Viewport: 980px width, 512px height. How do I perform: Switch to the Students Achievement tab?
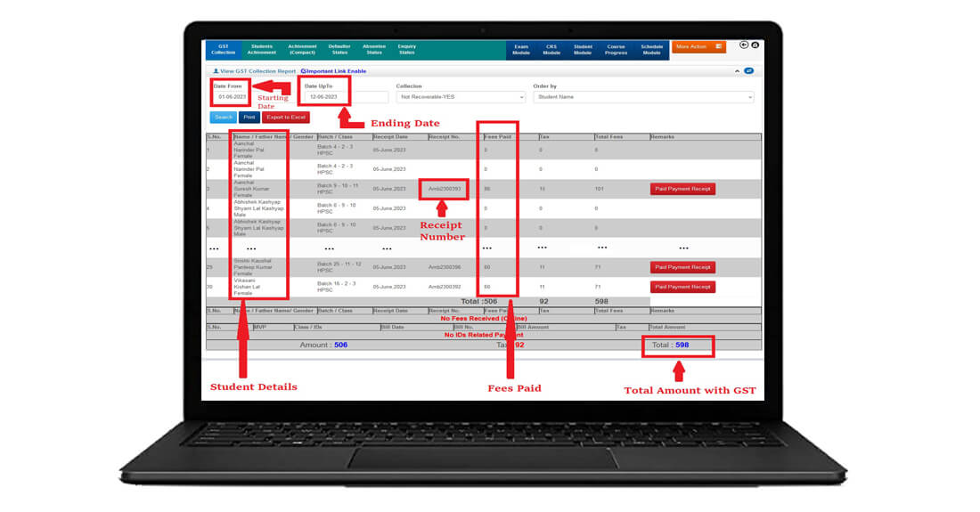tap(262, 49)
